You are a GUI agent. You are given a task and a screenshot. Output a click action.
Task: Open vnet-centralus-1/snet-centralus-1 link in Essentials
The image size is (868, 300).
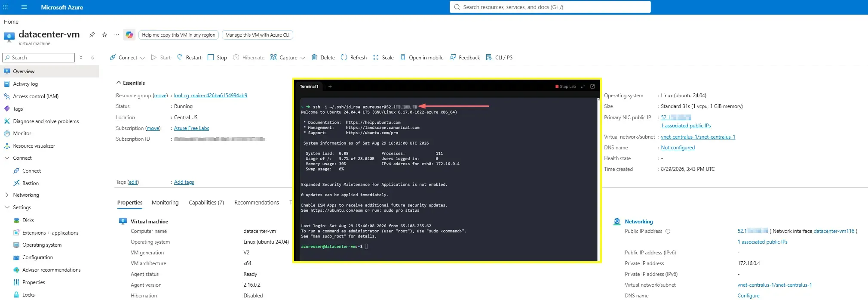(x=698, y=137)
